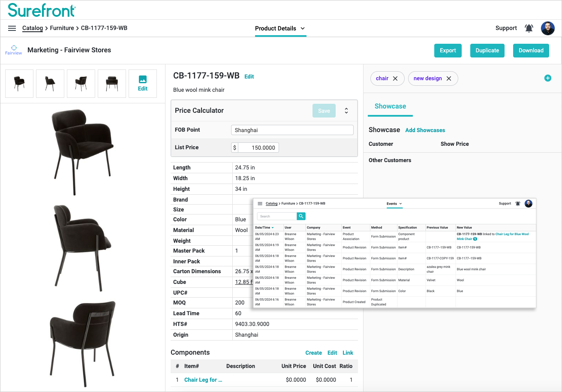
Task: Click the search magnifier in Events panel
Action: pos(301,216)
